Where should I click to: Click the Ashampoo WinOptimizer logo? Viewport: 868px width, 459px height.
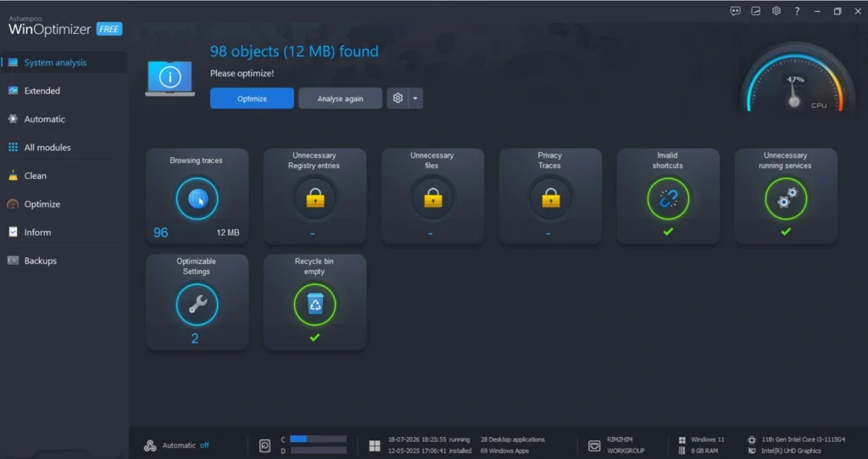pos(50,26)
